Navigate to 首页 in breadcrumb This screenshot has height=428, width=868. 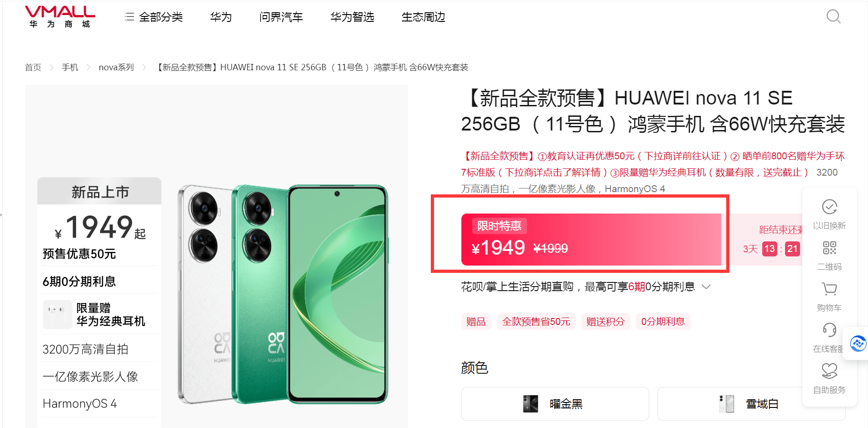pyautogui.click(x=33, y=68)
